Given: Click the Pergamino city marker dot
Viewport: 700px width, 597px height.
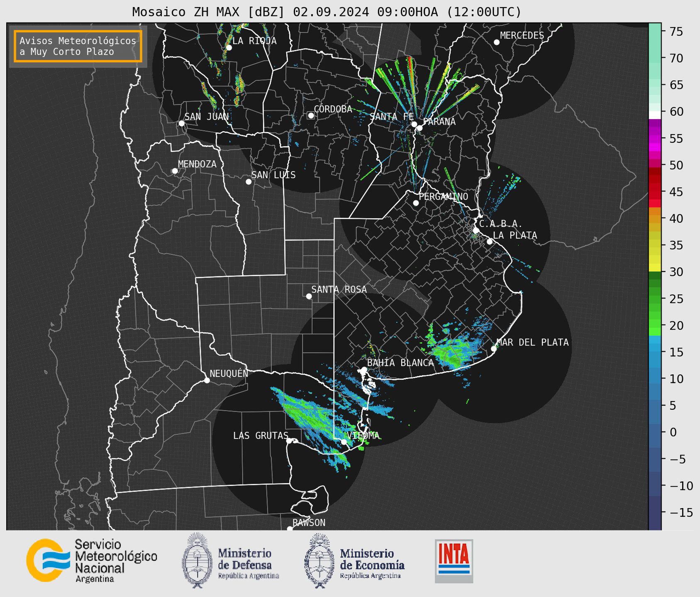Looking at the screenshot, I should point(416,203).
